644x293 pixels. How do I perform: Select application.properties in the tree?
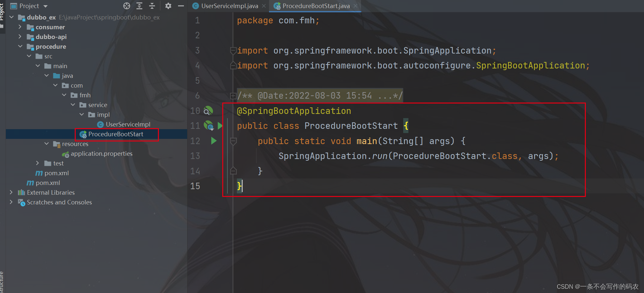click(101, 153)
